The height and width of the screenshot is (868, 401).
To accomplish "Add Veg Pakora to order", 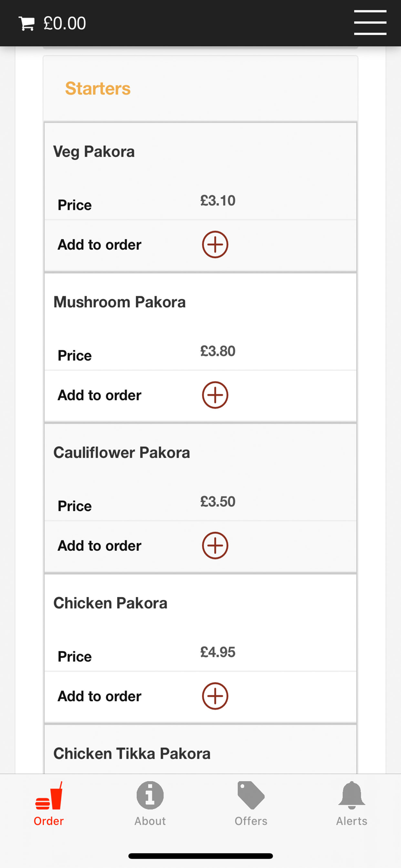I will point(215,245).
